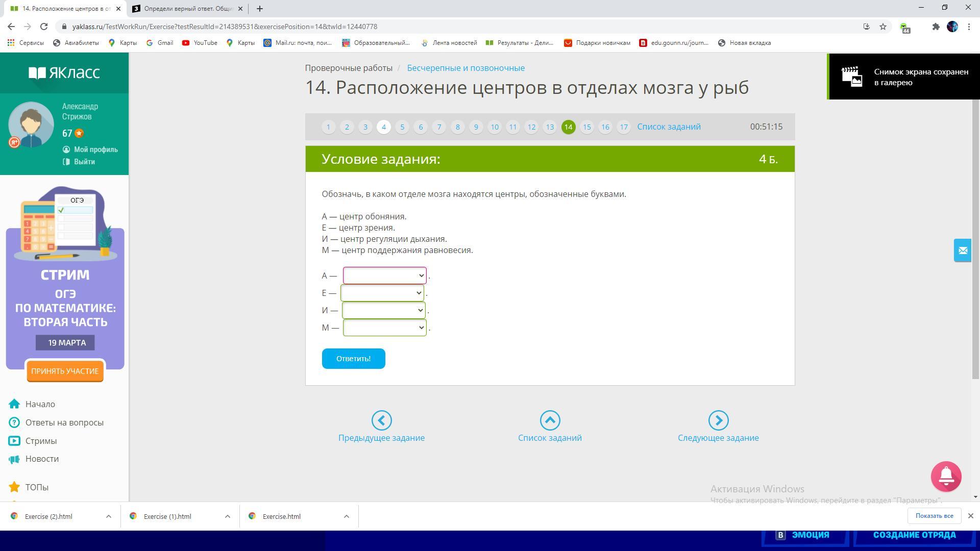Open the dropdown for center А
Image resolution: width=980 pixels, height=551 pixels.
point(384,275)
